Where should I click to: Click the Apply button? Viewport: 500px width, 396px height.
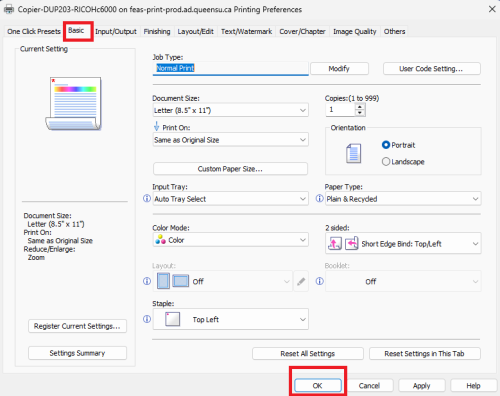pyautogui.click(x=422, y=385)
